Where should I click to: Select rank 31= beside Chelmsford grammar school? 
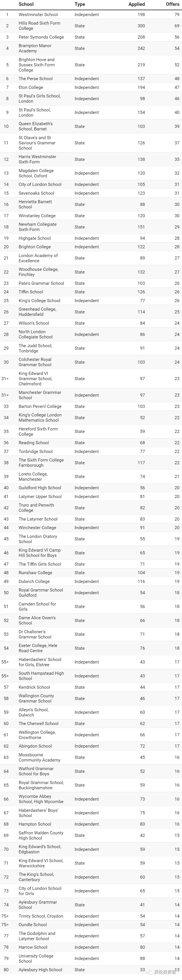click(5, 378)
